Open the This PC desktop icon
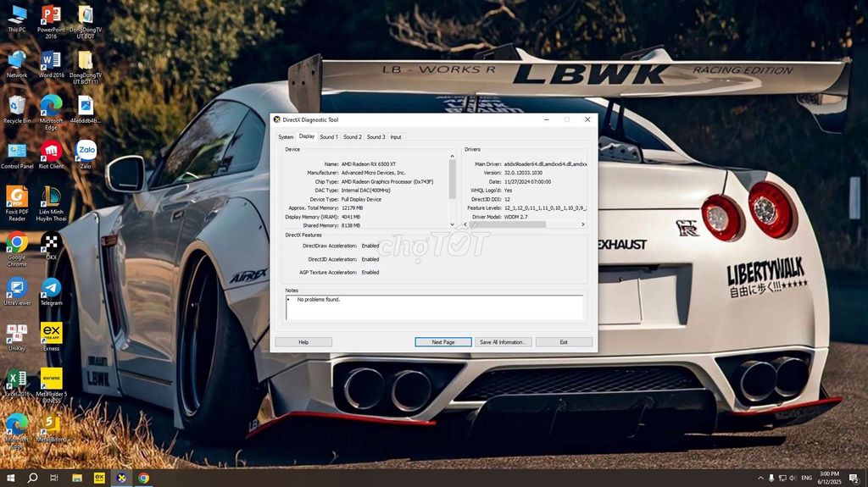The height and width of the screenshot is (487, 868). click(17, 19)
